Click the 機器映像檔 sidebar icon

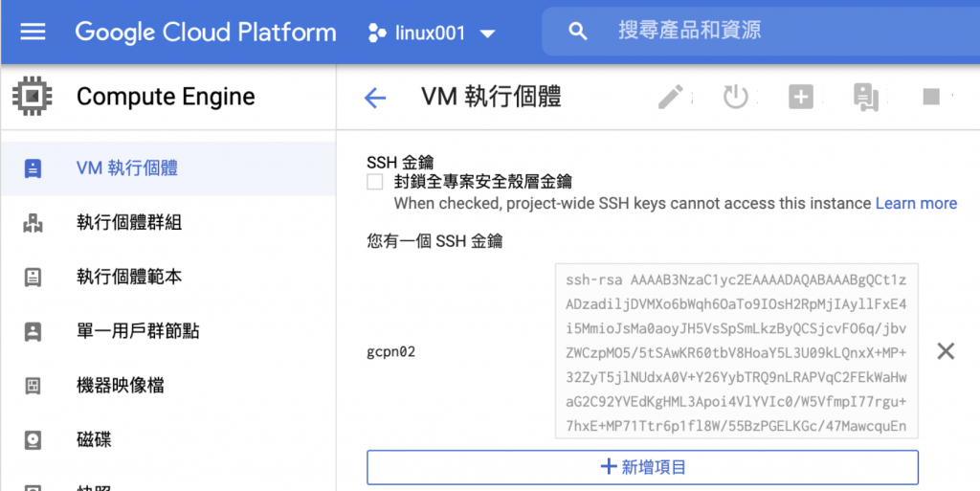33,386
